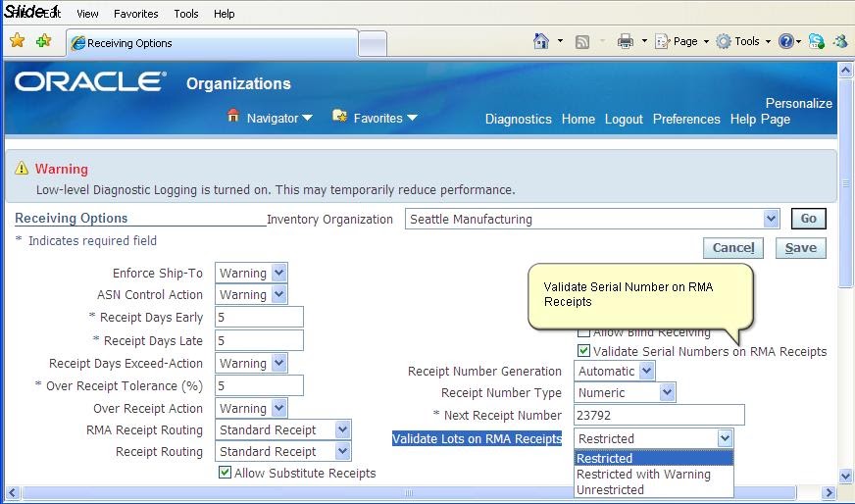Image resolution: width=855 pixels, height=504 pixels.
Task: Click the browser Home icon
Action: tap(541, 41)
